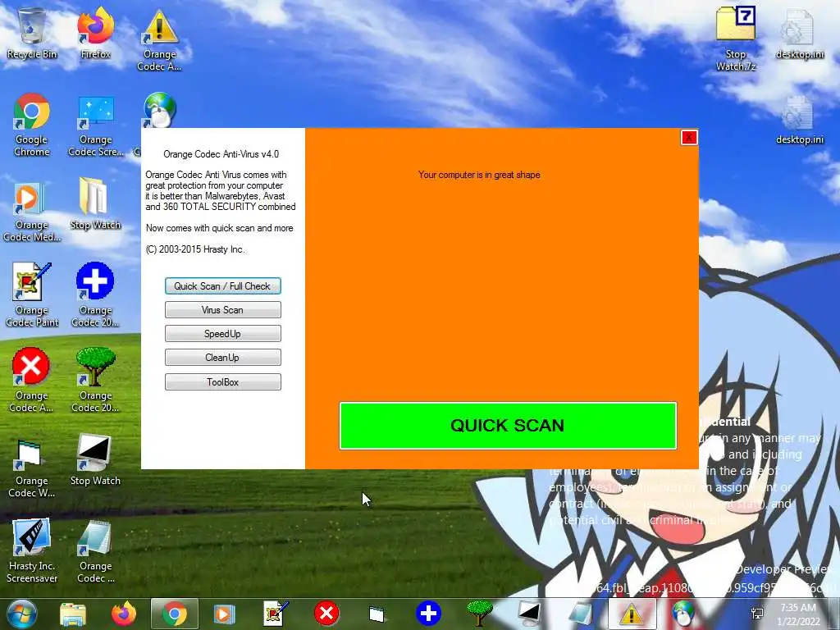Select the red X Orange Codec A... icon
The image size is (840, 630).
(32, 380)
